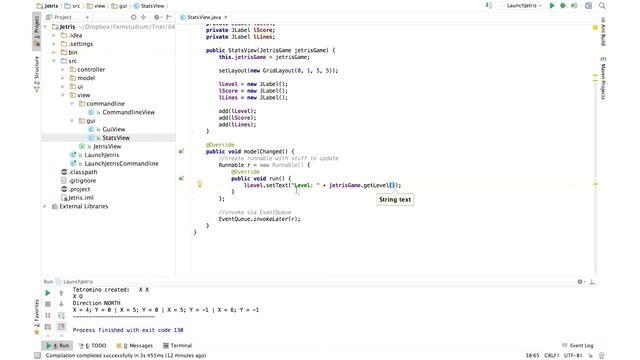Screen dimensions: 640x360
Task: Toggle the Favorites tool window side tab
Action: click(x=36, y=317)
